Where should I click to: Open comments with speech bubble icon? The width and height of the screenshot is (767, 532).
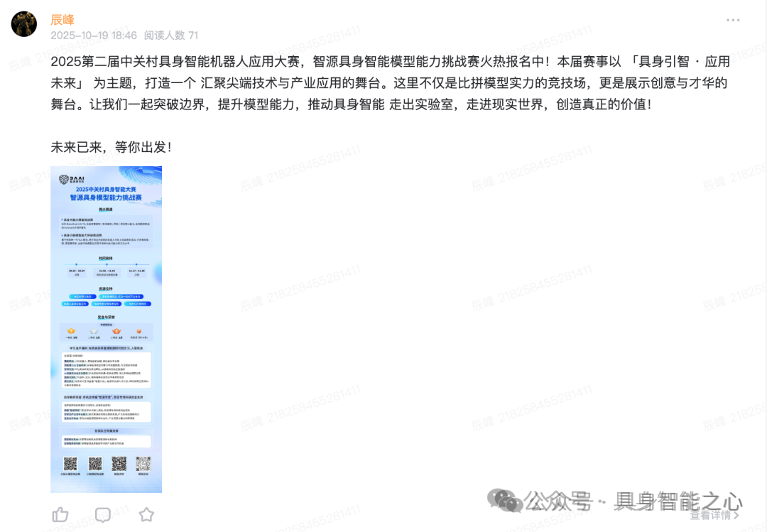click(x=103, y=514)
